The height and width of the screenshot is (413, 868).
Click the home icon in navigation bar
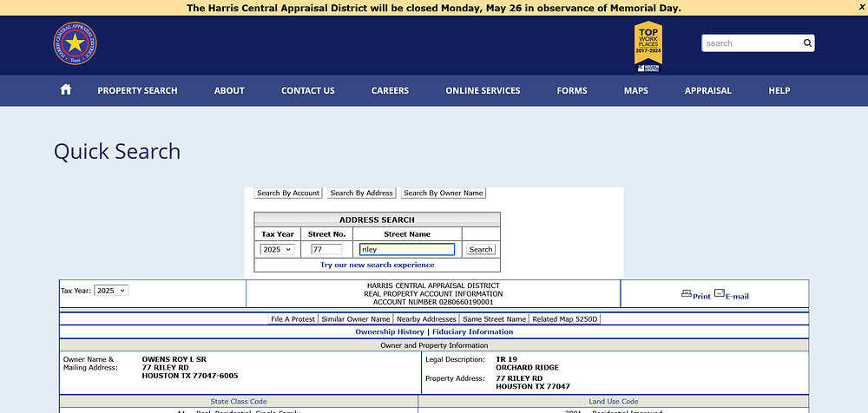click(x=66, y=89)
